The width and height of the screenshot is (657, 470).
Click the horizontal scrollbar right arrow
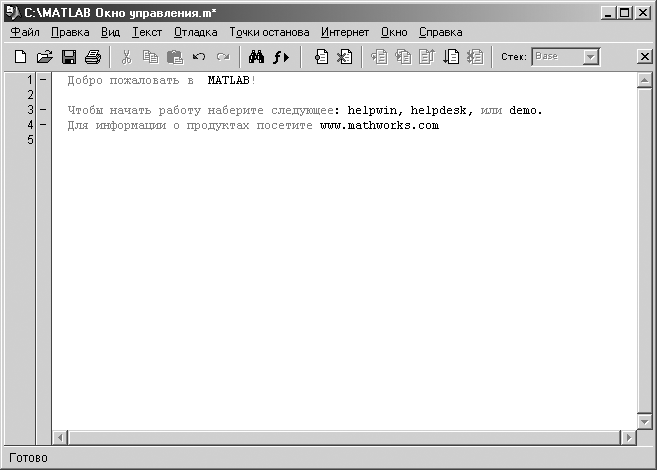point(629,438)
